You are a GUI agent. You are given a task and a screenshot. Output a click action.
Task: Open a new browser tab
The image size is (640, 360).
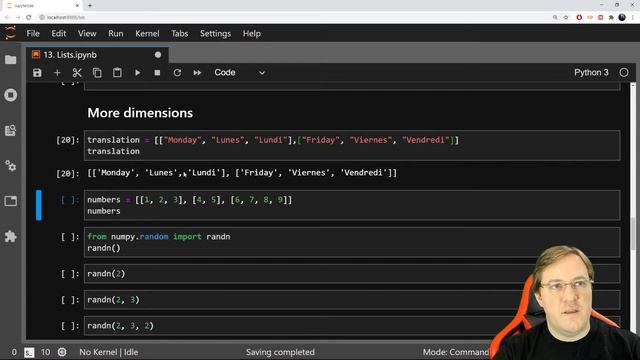(90, 6)
